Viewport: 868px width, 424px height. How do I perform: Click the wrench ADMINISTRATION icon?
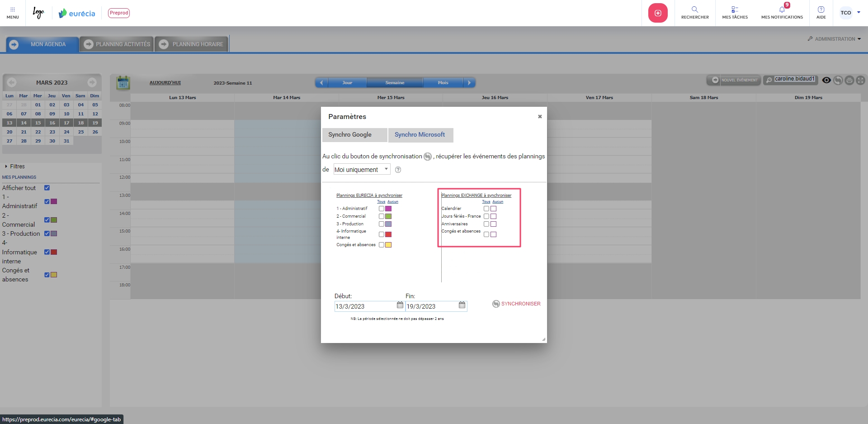tap(810, 39)
